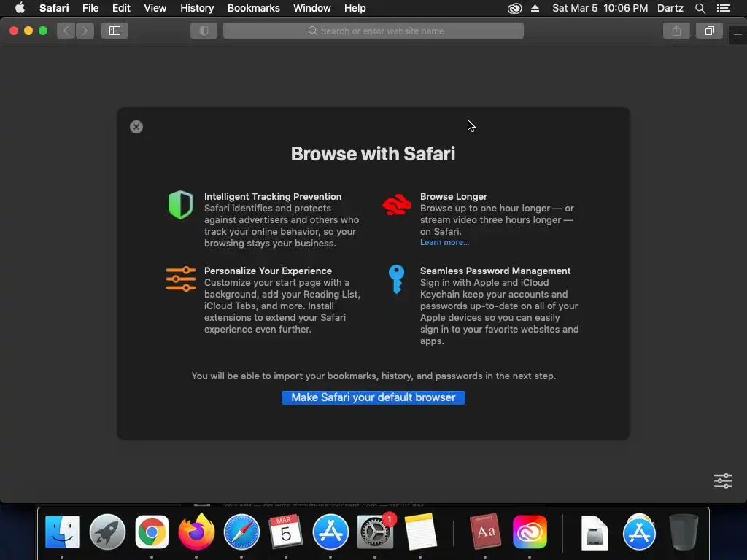The width and height of the screenshot is (747, 560).
Task: Open the Learn more link
Action: click(x=444, y=242)
